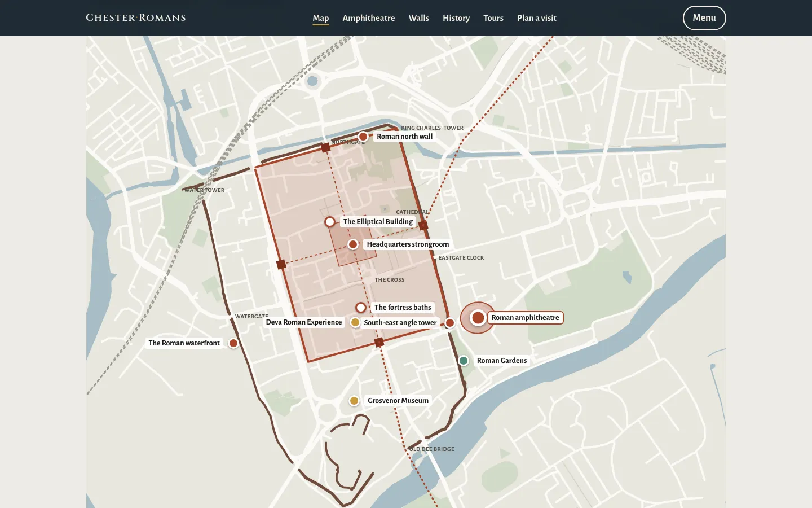
Task: Go to Plan a visit
Action: pyautogui.click(x=537, y=18)
